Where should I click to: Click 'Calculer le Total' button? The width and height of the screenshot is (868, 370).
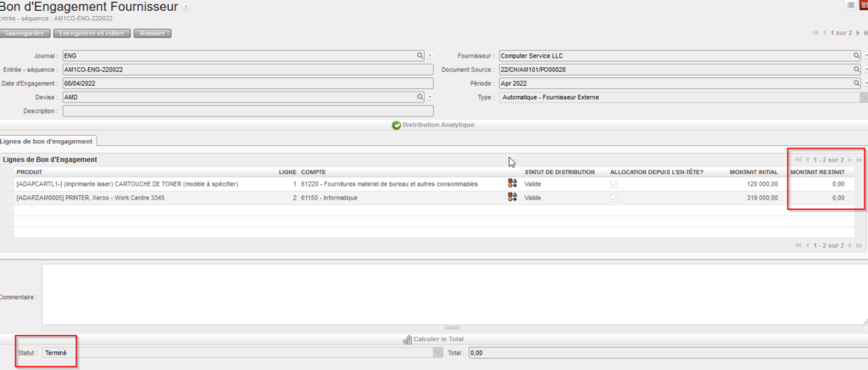tap(433, 339)
